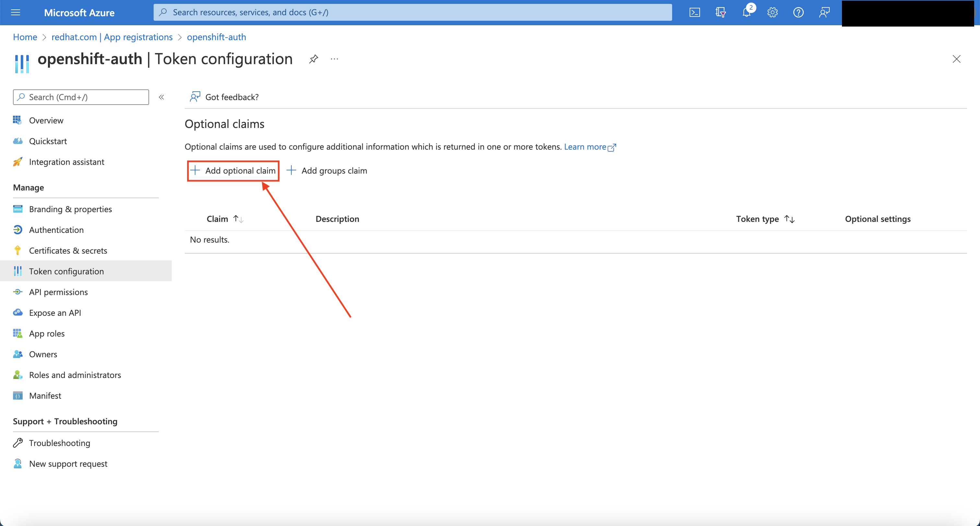Screen dimensions: 980x526
Task: Open the notifications bell
Action: click(x=747, y=12)
